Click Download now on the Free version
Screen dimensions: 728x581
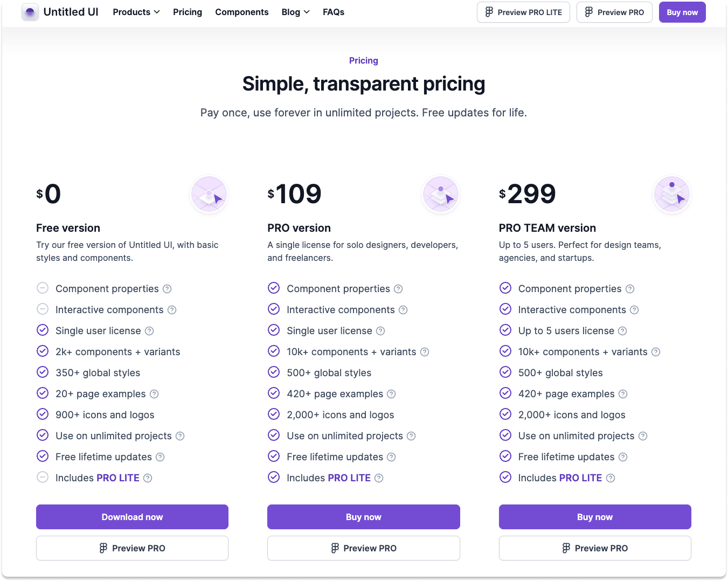point(132,516)
